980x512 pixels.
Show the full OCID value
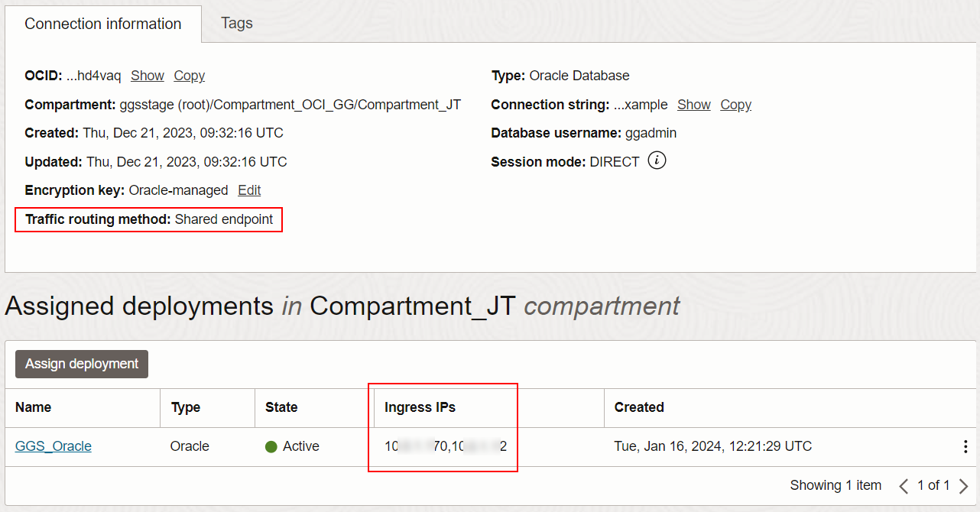point(147,75)
